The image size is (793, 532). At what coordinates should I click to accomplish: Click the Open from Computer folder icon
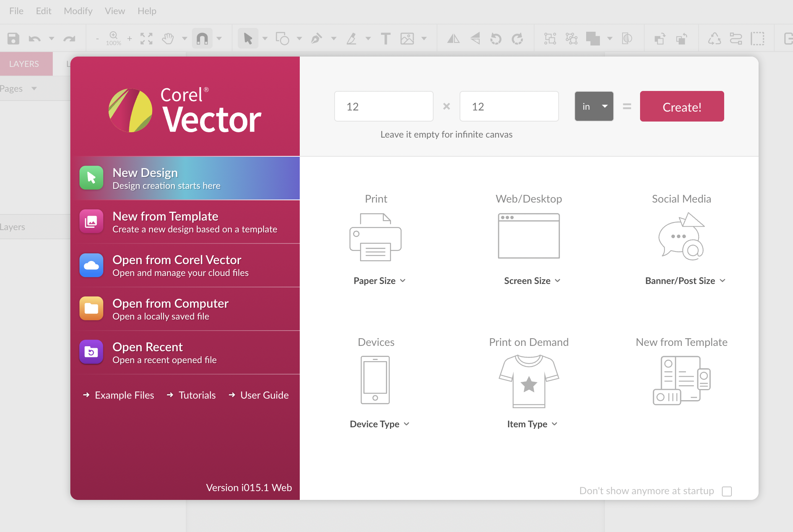[91, 308]
